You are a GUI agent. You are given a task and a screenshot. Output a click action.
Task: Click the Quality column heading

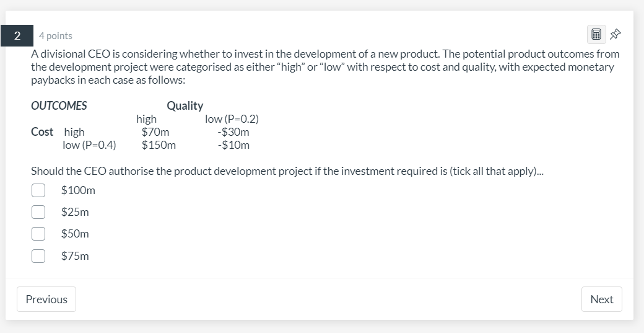(x=185, y=106)
